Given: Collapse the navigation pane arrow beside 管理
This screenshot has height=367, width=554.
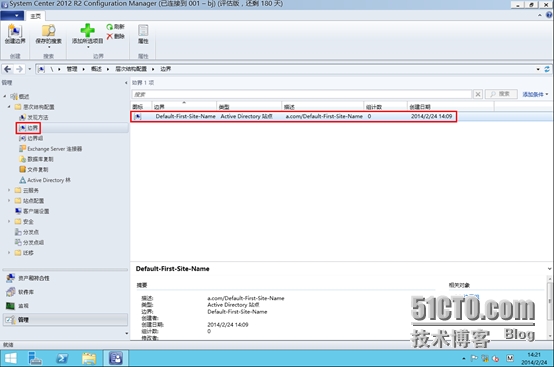Looking at the screenshot, I should point(126,83).
